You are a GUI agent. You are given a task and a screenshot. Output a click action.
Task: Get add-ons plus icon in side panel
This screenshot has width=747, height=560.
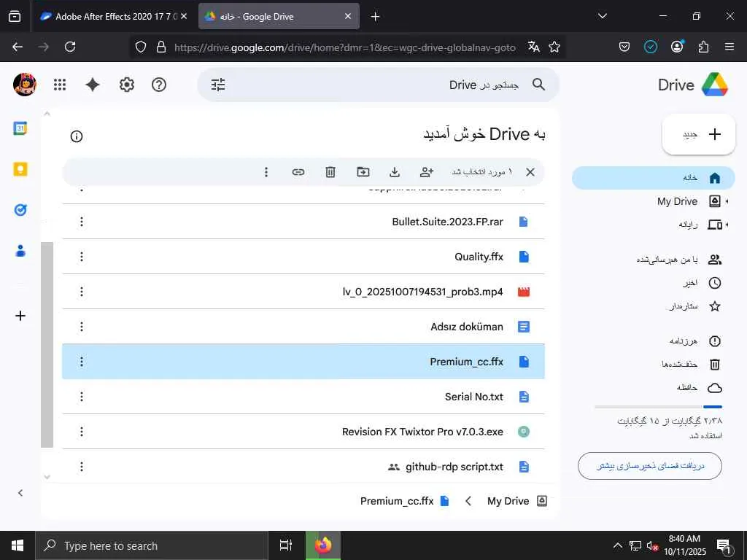(20, 316)
